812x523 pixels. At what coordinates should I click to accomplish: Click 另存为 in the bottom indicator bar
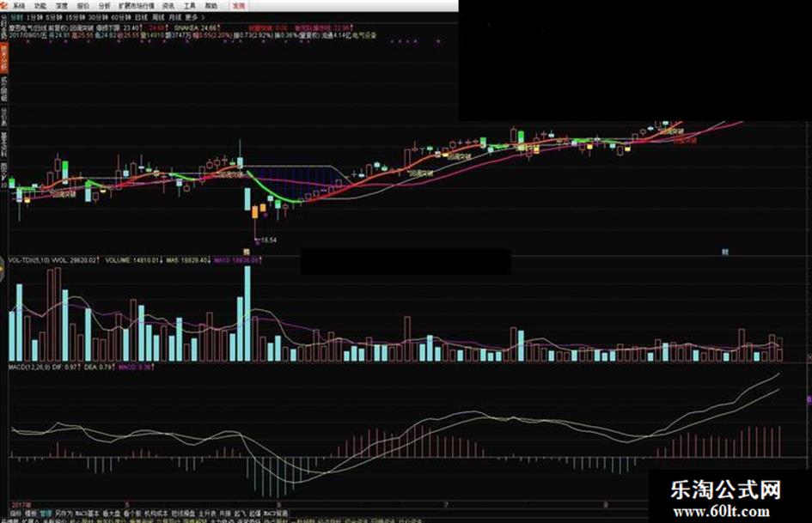click(64, 514)
